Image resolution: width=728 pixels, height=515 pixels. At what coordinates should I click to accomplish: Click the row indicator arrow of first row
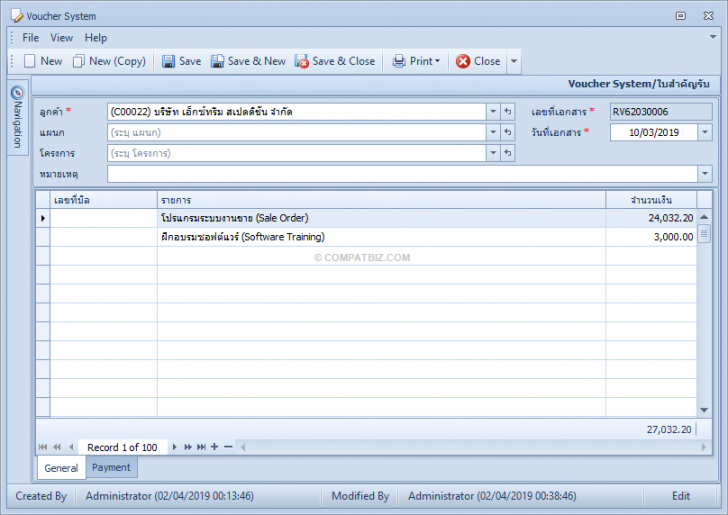(43, 218)
